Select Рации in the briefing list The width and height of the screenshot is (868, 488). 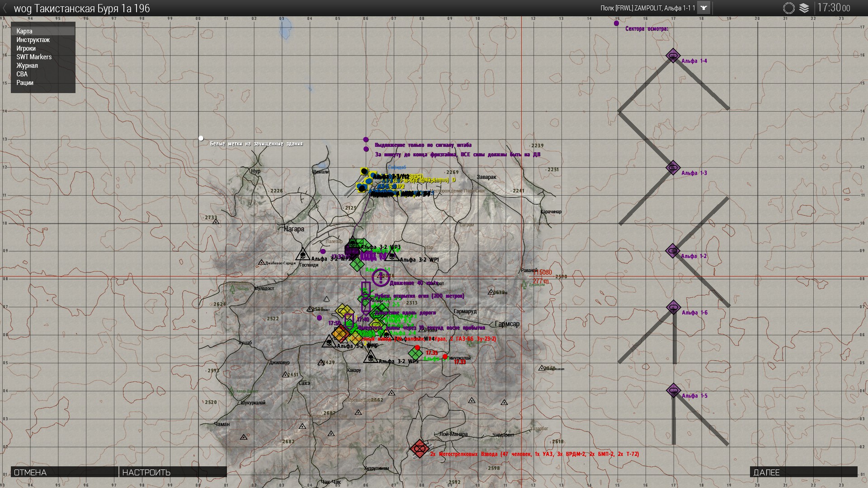(25, 83)
